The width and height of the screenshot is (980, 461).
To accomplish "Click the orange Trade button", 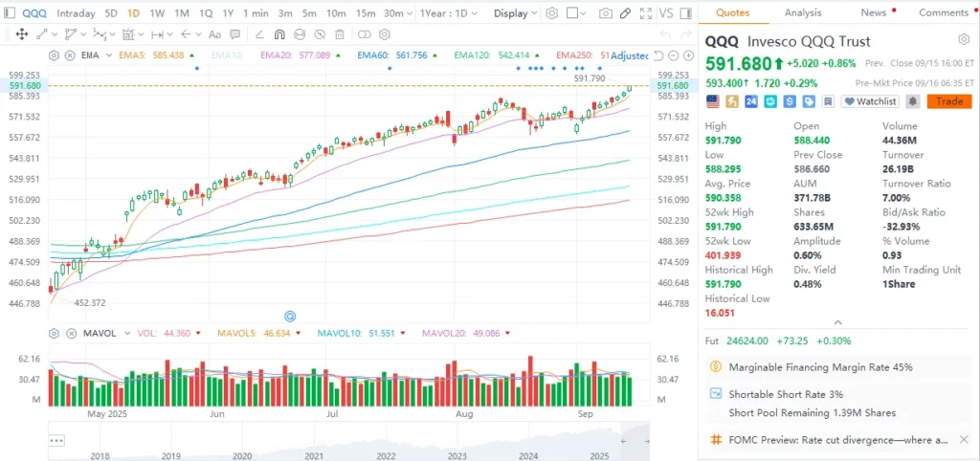I will pyautogui.click(x=948, y=101).
